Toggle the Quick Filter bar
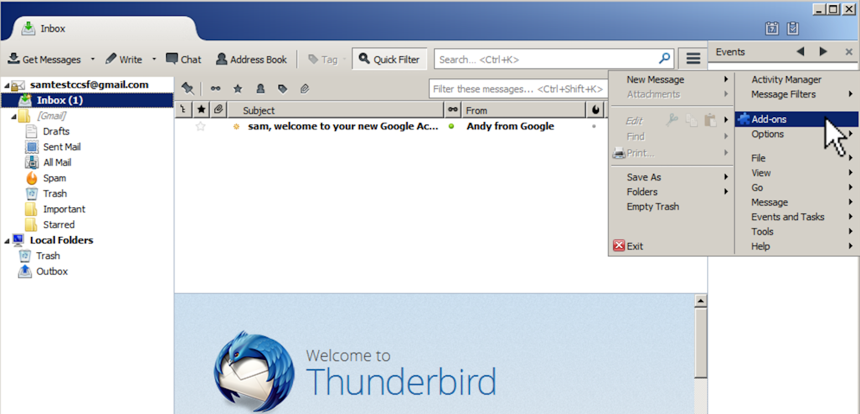Image resolution: width=860 pixels, height=414 pixels. click(x=389, y=59)
